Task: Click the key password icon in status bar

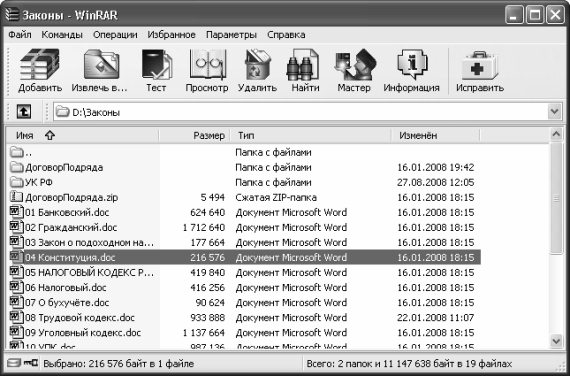Action: [x=31, y=363]
